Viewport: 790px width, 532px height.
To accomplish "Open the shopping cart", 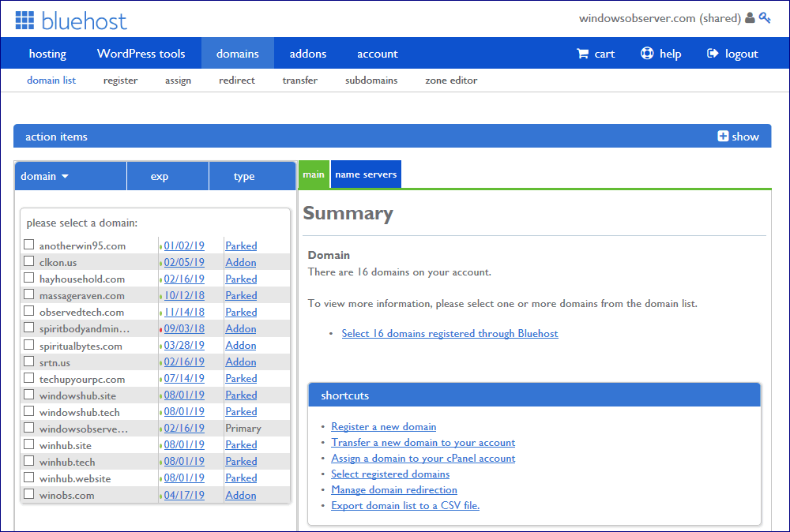I will coord(596,54).
